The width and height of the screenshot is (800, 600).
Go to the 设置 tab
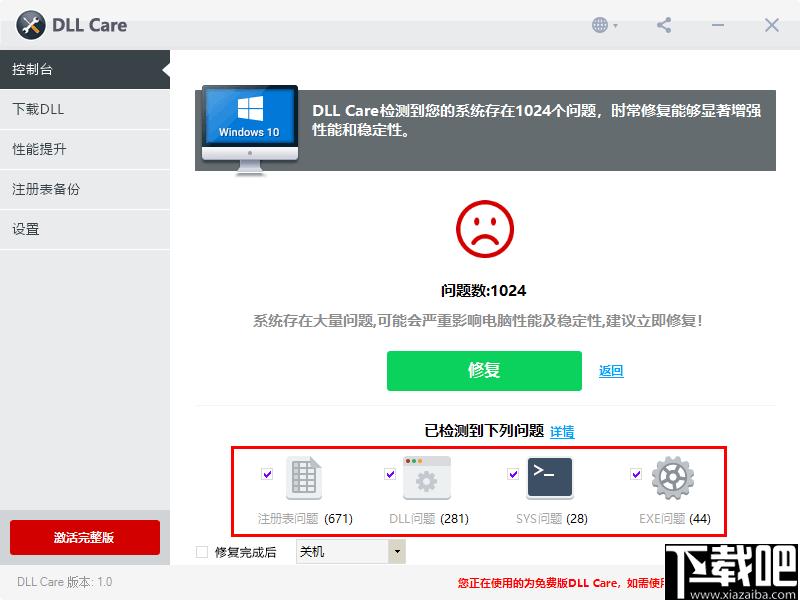click(x=85, y=229)
